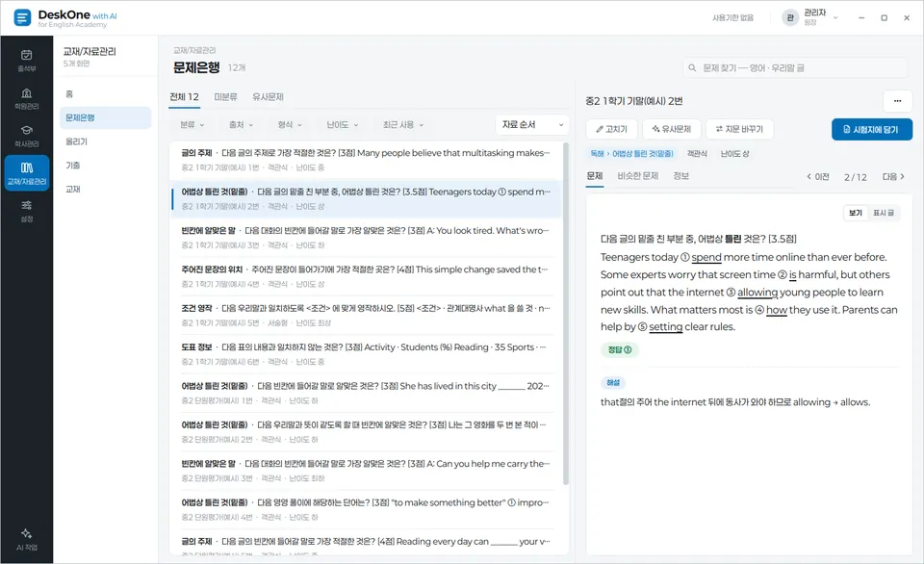924x564 pixels.
Task: Open the 출석부 attendance sidebar icon
Action: click(27, 61)
